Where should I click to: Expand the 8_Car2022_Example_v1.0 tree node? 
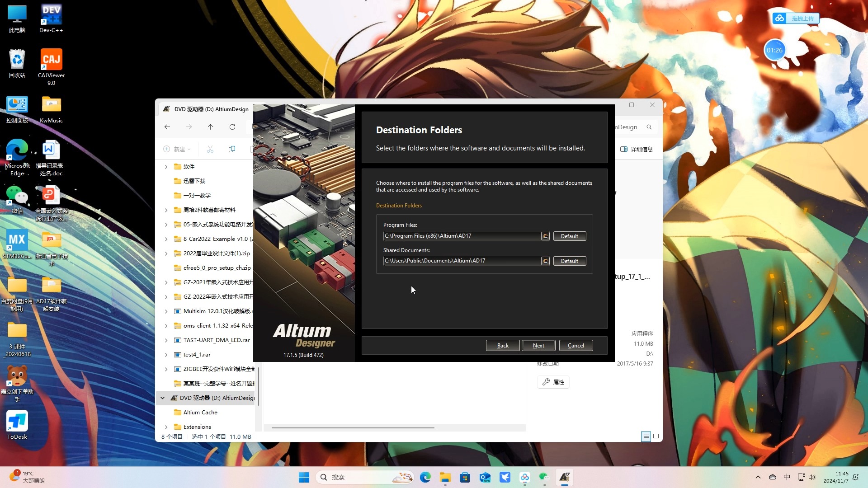pyautogui.click(x=166, y=239)
